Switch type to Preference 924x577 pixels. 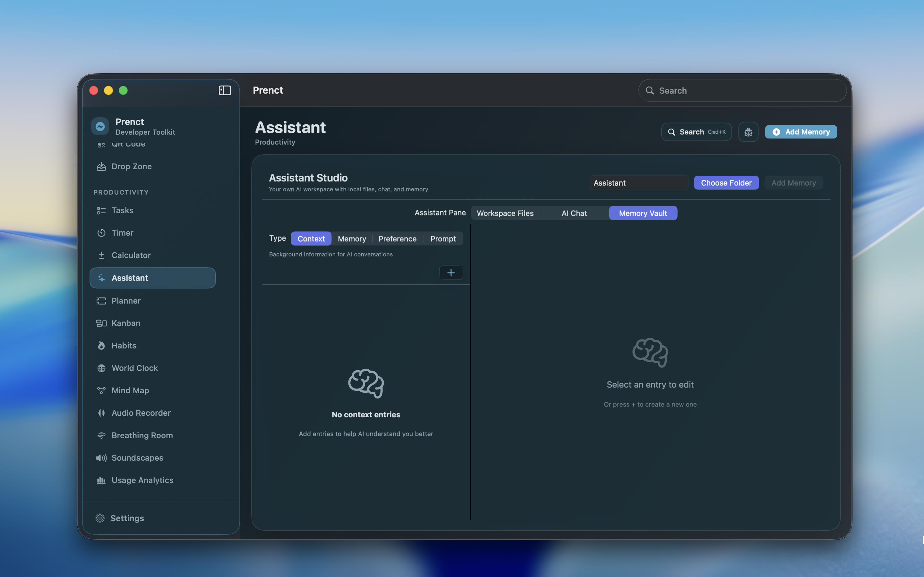point(398,238)
